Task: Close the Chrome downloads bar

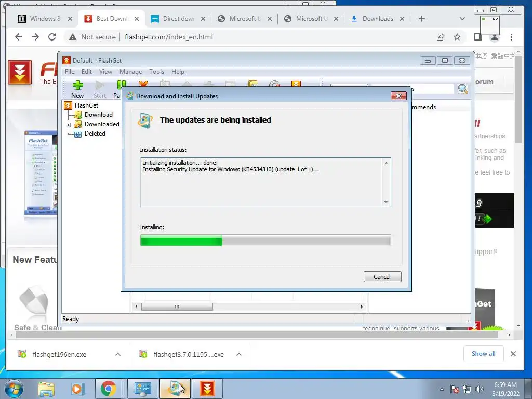Action: pyautogui.click(x=513, y=354)
